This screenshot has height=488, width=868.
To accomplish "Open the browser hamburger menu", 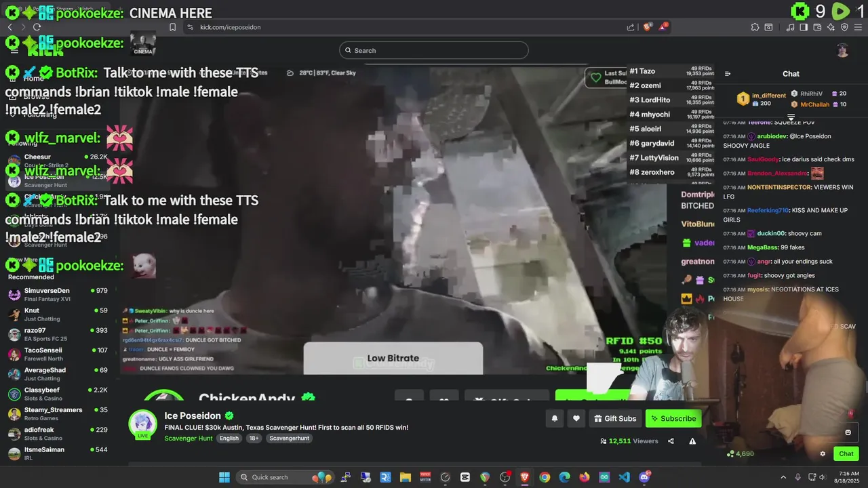I will point(858,27).
